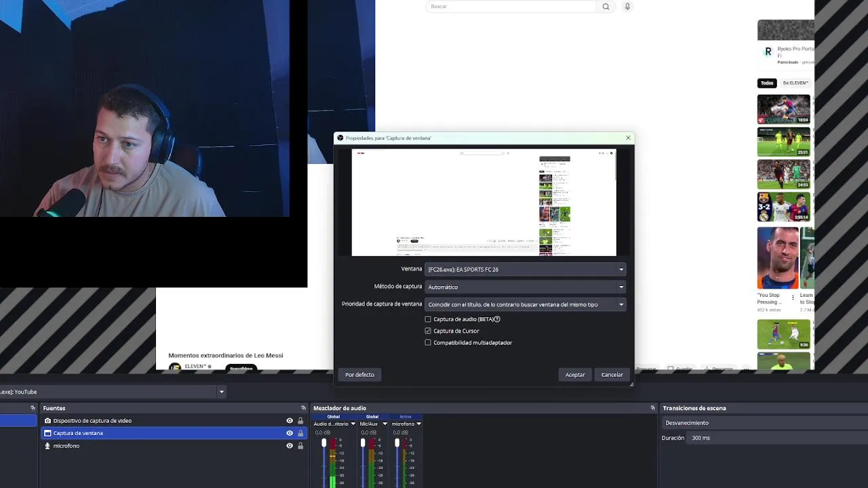Toggle lock on Captura de ventana source
This screenshot has height=488, width=868.
300,433
